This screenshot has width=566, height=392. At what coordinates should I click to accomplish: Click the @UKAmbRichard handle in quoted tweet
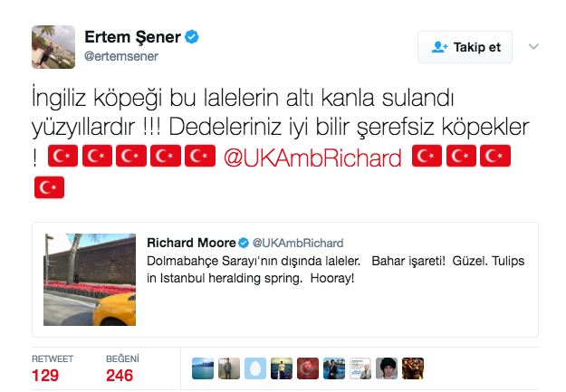[x=297, y=243]
